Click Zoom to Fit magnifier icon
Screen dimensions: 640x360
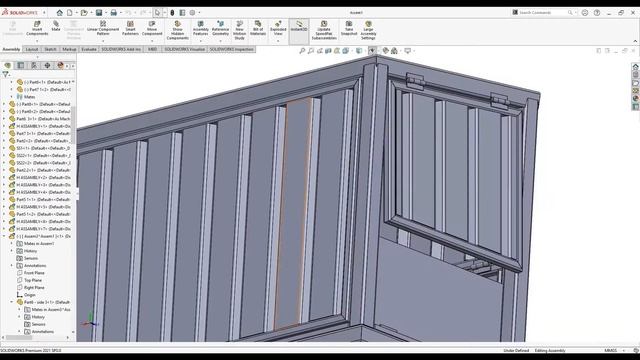pos(302,51)
